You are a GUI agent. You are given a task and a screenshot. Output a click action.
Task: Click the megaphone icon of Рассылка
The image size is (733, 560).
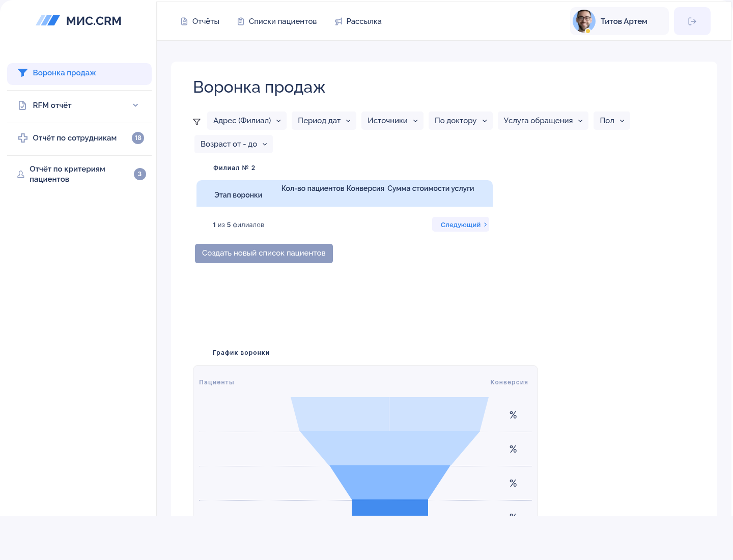[339, 21]
